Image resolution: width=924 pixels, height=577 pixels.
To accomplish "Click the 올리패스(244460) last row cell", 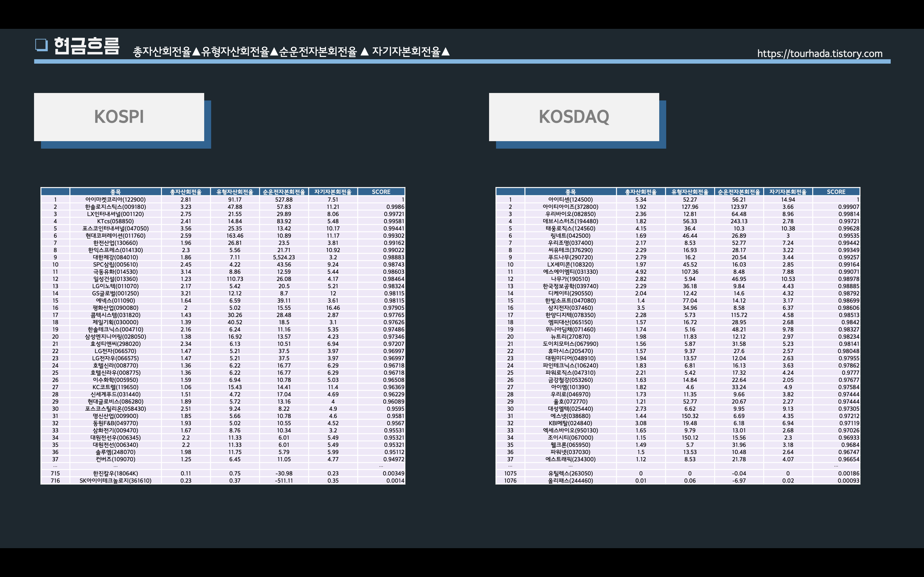I will (x=570, y=480).
